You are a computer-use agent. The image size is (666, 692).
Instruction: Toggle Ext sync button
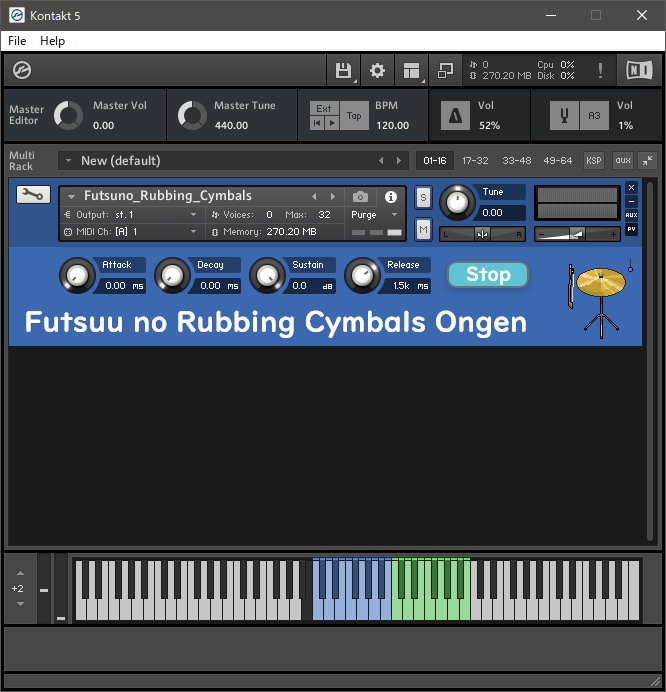pos(324,109)
